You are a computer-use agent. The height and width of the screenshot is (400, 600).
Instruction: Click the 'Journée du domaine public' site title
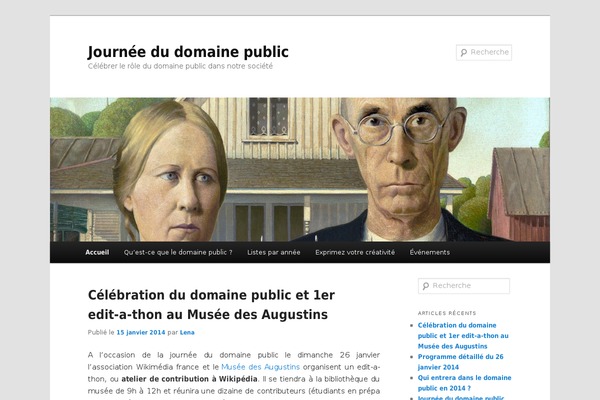point(188,52)
